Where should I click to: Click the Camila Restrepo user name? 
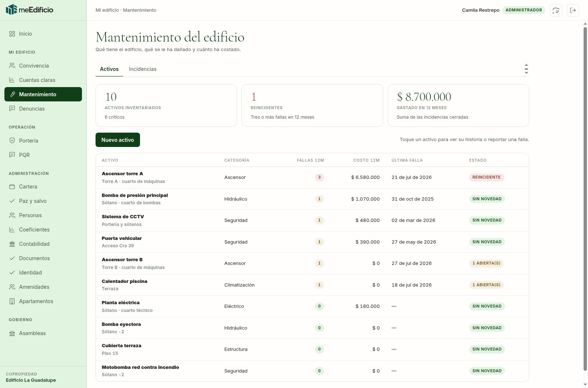click(481, 10)
